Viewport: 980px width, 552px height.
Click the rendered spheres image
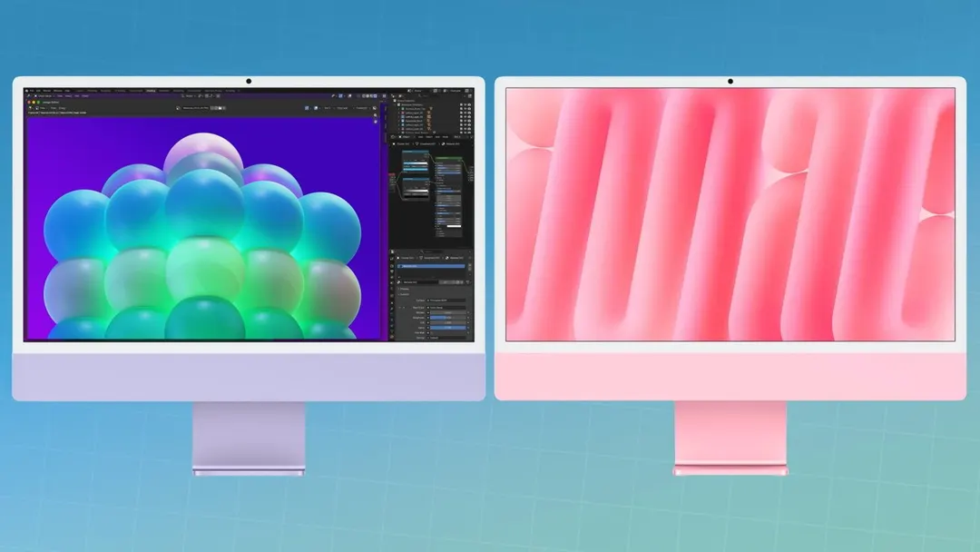coord(203,228)
